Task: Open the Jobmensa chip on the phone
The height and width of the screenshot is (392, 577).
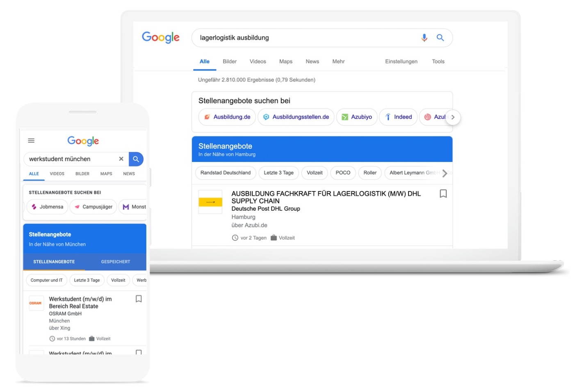Action: pyautogui.click(x=48, y=207)
